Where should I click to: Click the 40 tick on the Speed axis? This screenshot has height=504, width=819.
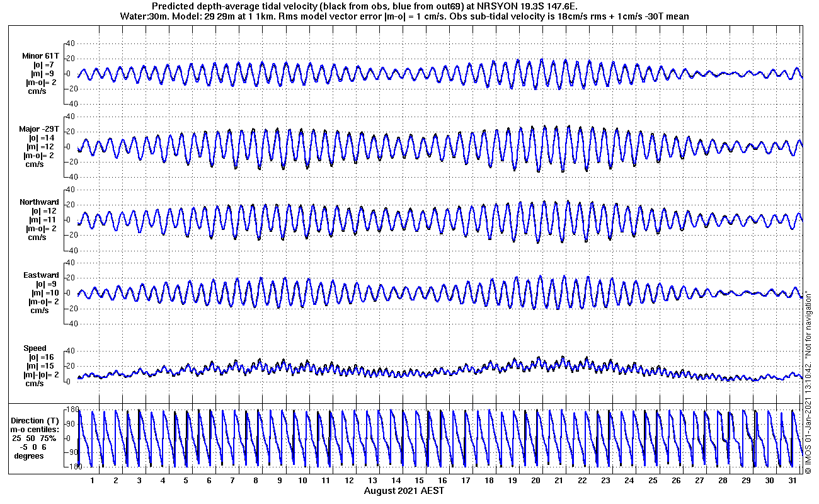click(x=71, y=351)
